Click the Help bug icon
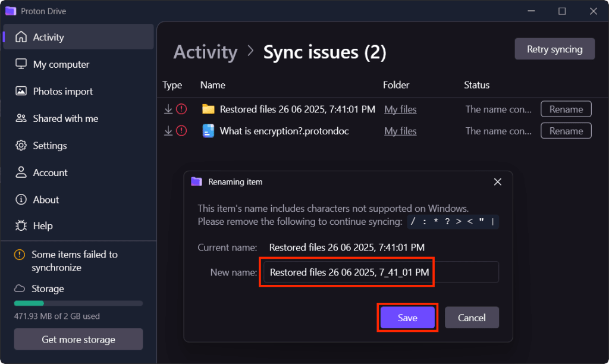 (21, 225)
